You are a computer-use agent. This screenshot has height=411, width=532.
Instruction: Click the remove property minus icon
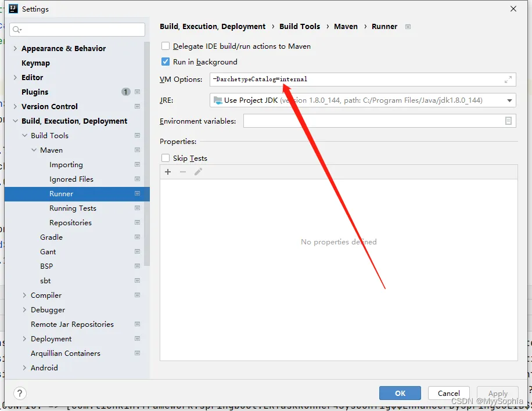click(x=183, y=172)
